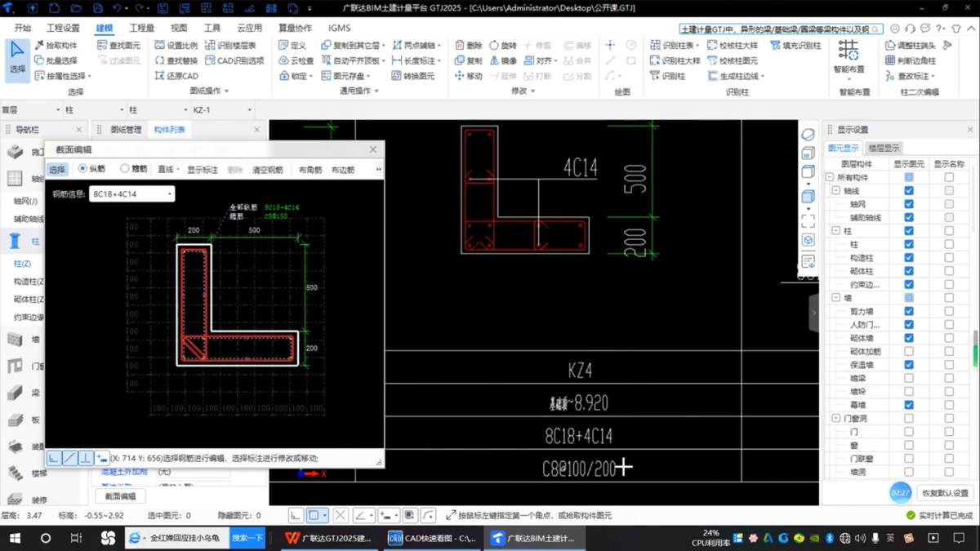The image size is (980, 551).
Task: Collapse 墙 tree node in display settings
Action: [836, 298]
